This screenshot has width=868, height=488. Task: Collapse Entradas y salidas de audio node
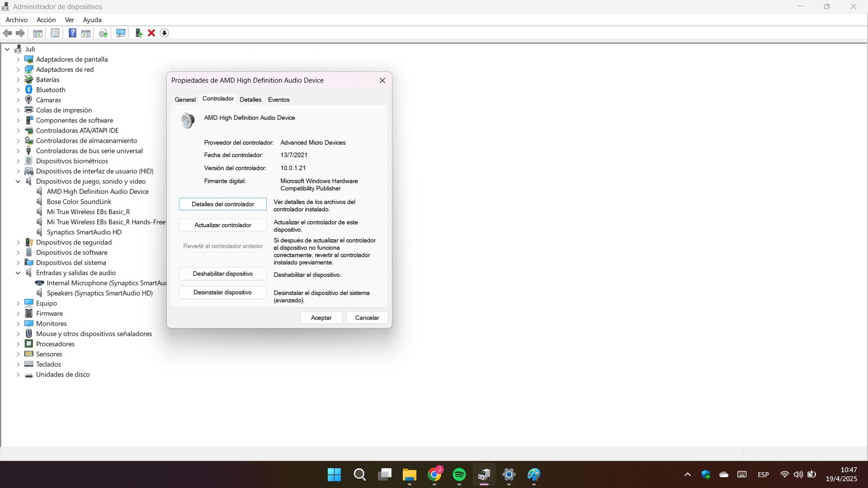click(x=18, y=273)
